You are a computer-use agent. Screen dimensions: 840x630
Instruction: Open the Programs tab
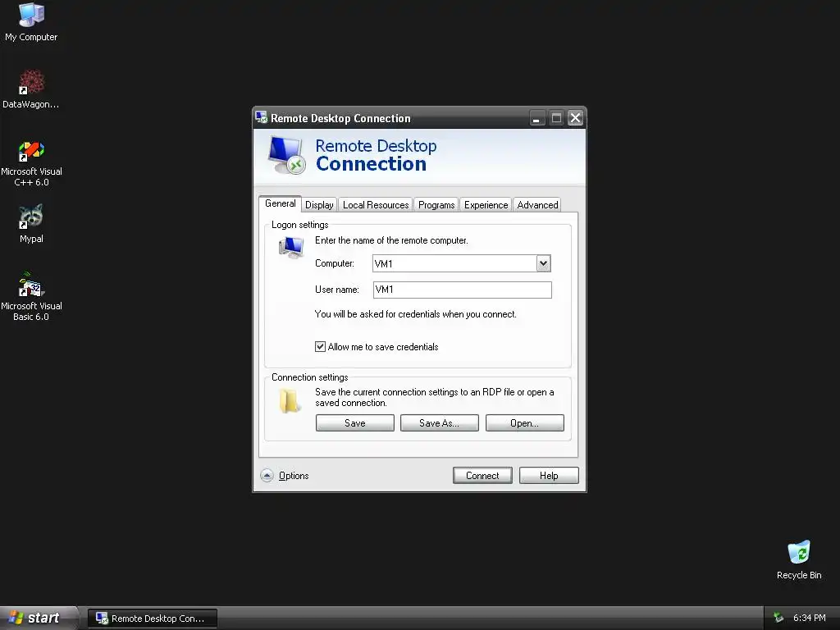click(x=436, y=204)
